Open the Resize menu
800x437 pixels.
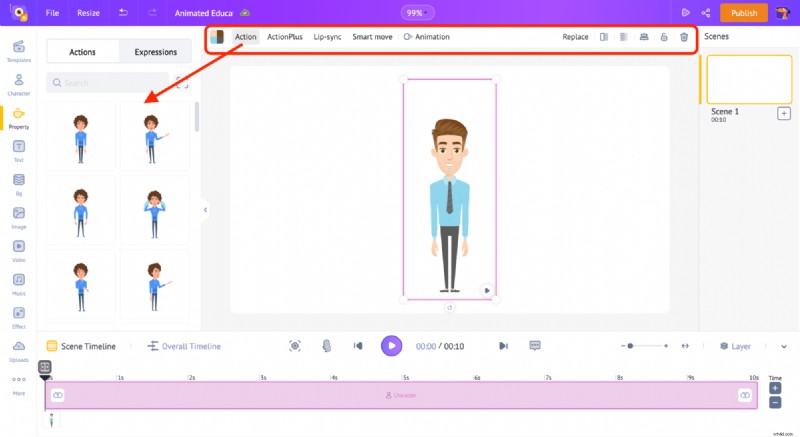(88, 13)
